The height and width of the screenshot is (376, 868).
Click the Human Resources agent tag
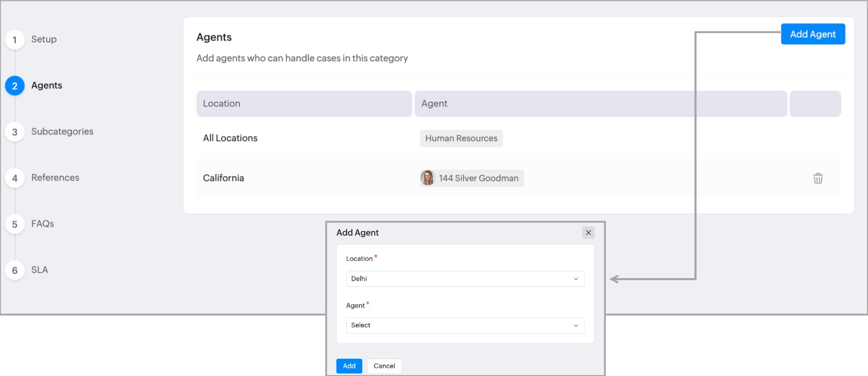pos(461,138)
